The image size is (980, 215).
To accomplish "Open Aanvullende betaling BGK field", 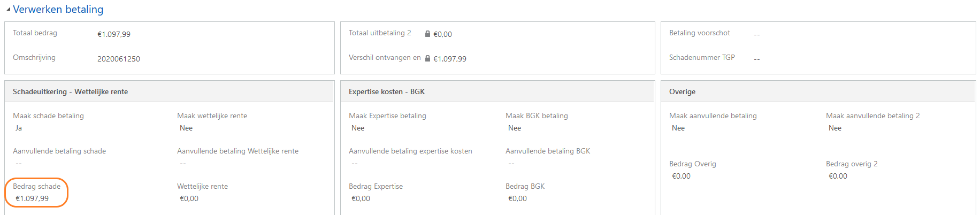I will [x=511, y=164].
